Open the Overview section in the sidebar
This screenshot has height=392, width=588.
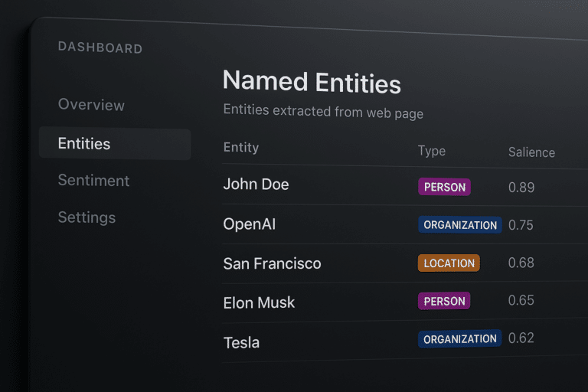pos(91,105)
